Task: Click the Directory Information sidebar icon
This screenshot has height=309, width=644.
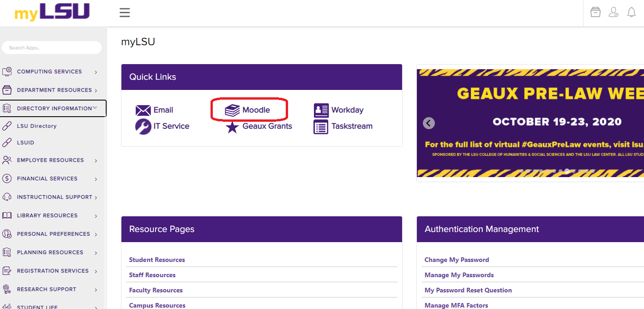Action: point(7,108)
